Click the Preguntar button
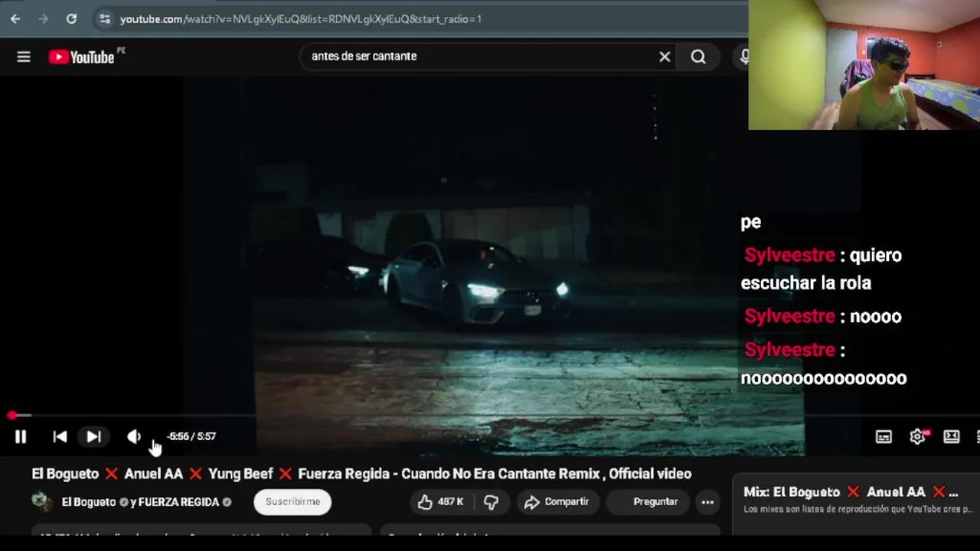This screenshot has height=551, width=980. [649, 502]
